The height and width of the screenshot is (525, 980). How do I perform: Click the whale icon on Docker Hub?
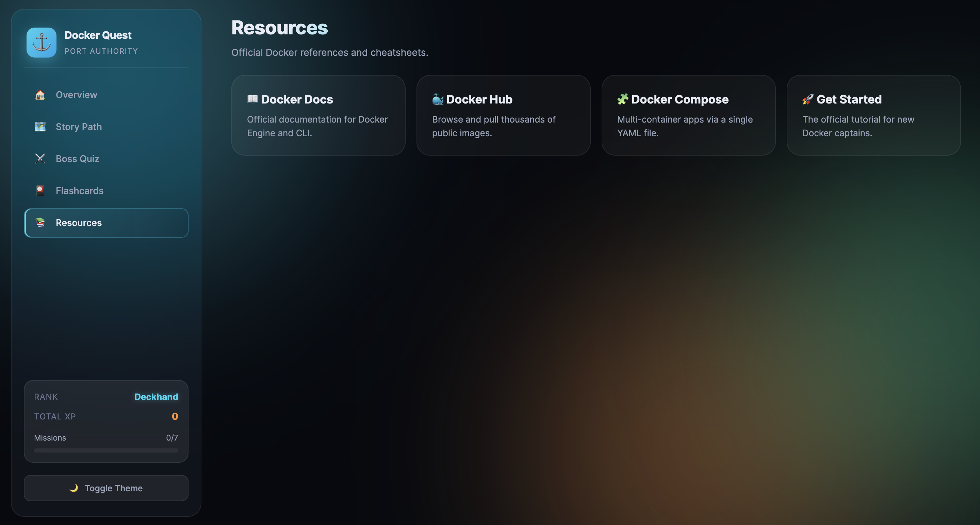click(438, 99)
